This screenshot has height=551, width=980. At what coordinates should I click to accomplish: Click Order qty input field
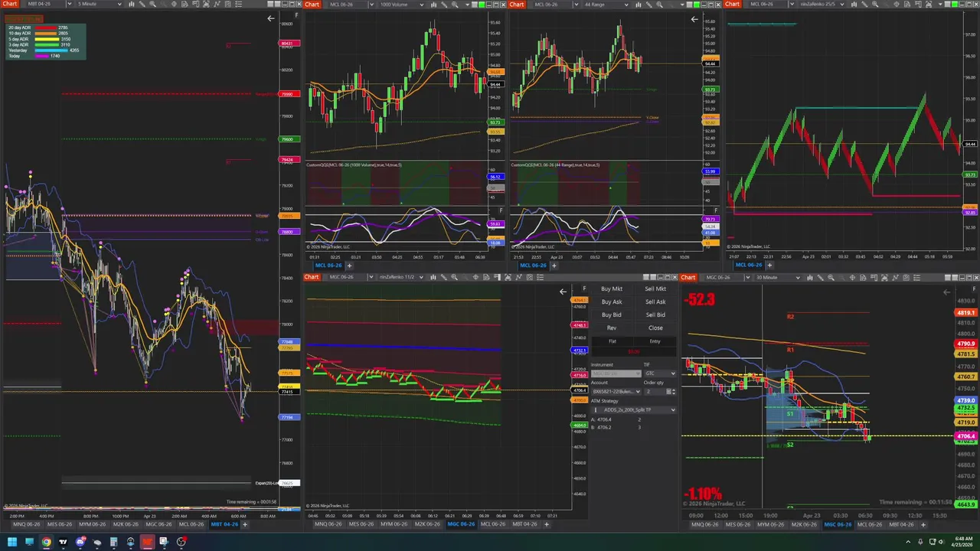[655, 391]
